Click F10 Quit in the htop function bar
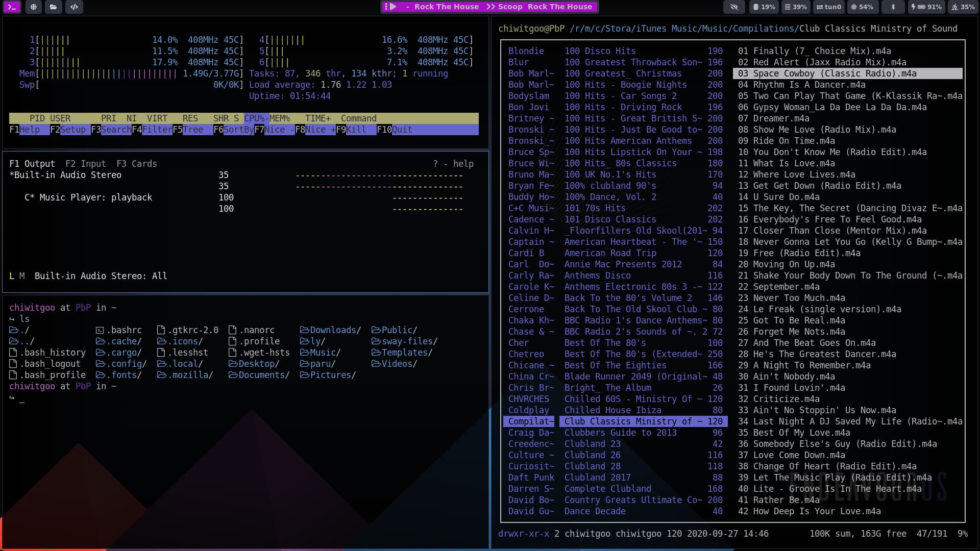Viewport: 980px width, 551px height. pos(395,130)
